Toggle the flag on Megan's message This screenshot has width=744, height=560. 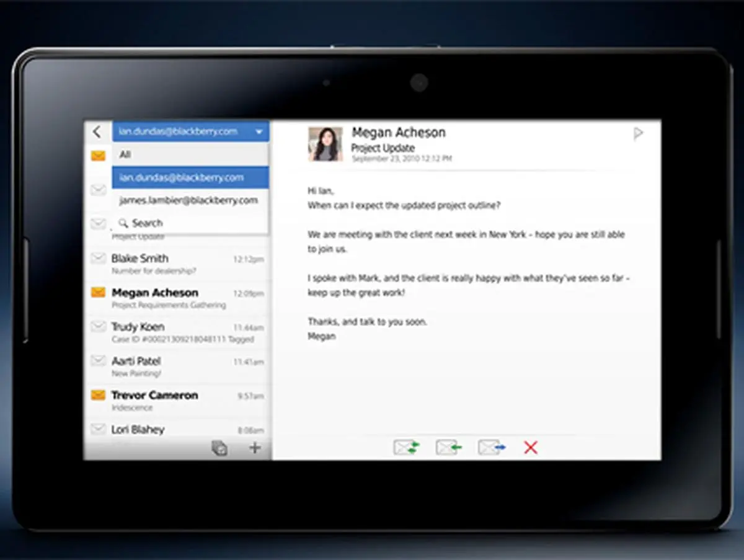(x=638, y=133)
